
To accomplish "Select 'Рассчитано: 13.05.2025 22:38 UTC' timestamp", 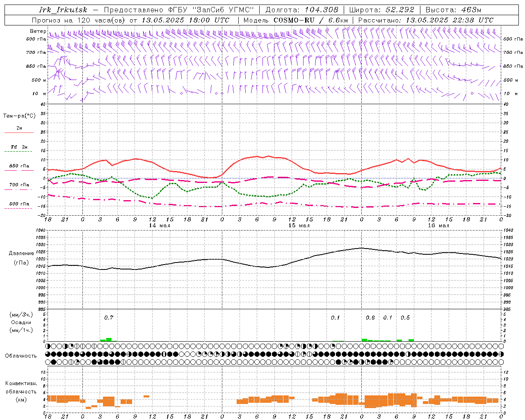I will (x=426, y=20).
